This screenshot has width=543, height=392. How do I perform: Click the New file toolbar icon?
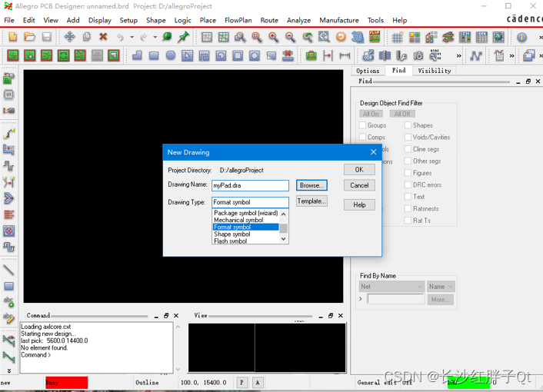13,37
